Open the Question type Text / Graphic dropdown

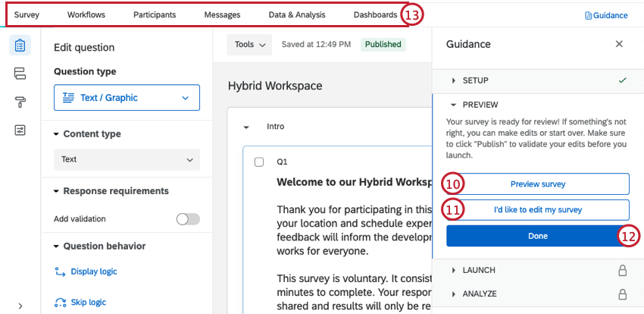coord(127,98)
